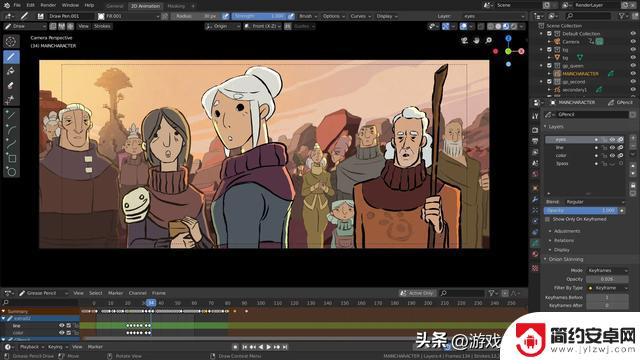Image resolution: width=640 pixels, height=360 pixels.
Task: Click the zoom magnifier viewport gizmo
Action: (489, 40)
